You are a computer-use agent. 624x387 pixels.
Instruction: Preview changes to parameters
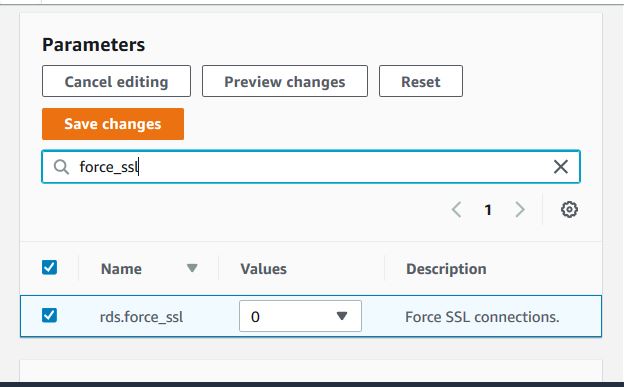(285, 81)
